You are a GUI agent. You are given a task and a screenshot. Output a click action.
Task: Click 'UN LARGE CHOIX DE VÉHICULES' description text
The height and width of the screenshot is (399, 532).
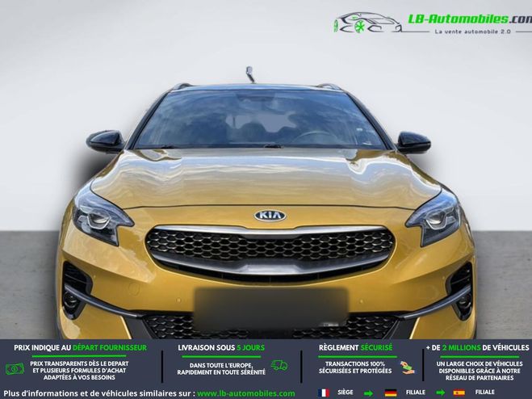click(x=480, y=371)
